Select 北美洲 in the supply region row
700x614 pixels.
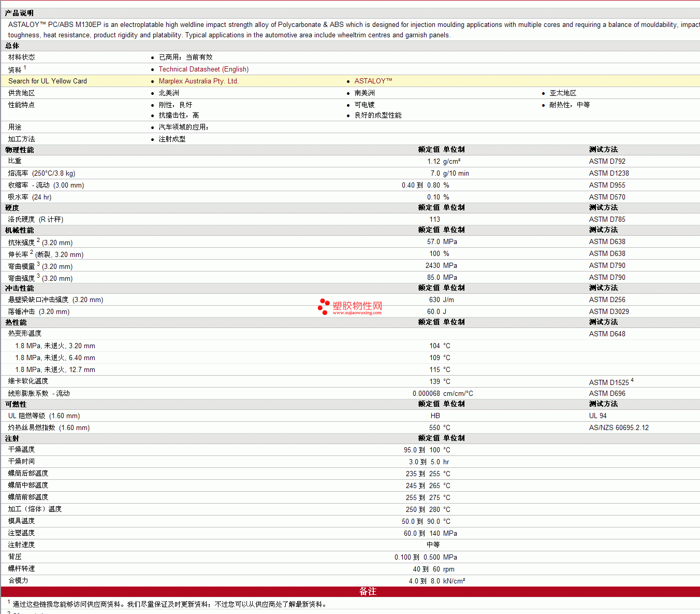169,93
